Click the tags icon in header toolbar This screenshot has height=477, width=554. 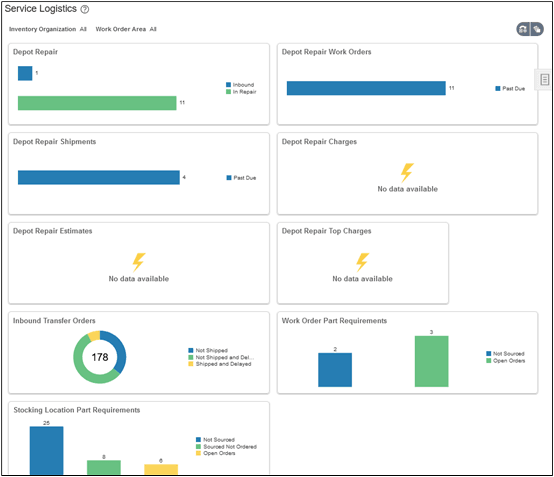[x=537, y=29]
